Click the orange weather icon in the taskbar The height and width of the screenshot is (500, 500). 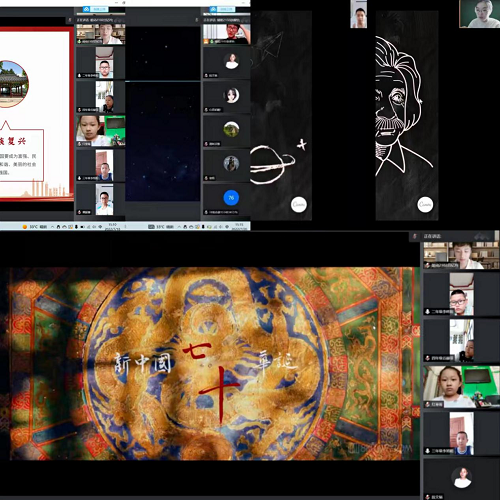pyautogui.click(x=25, y=227)
